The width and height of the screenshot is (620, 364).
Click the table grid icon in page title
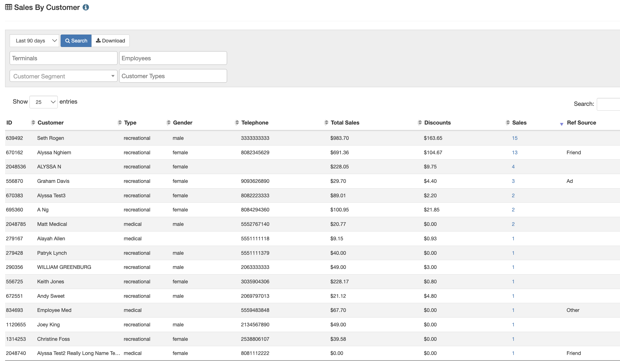point(8,7)
